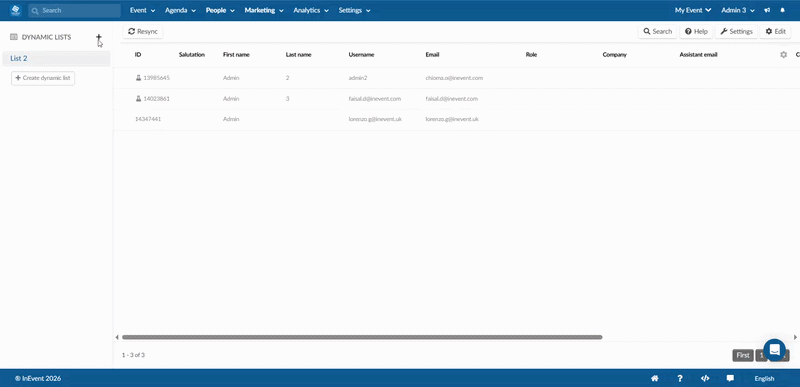Click the footer home icon
The height and width of the screenshot is (387, 800).
pyautogui.click(x=655, y=378)
